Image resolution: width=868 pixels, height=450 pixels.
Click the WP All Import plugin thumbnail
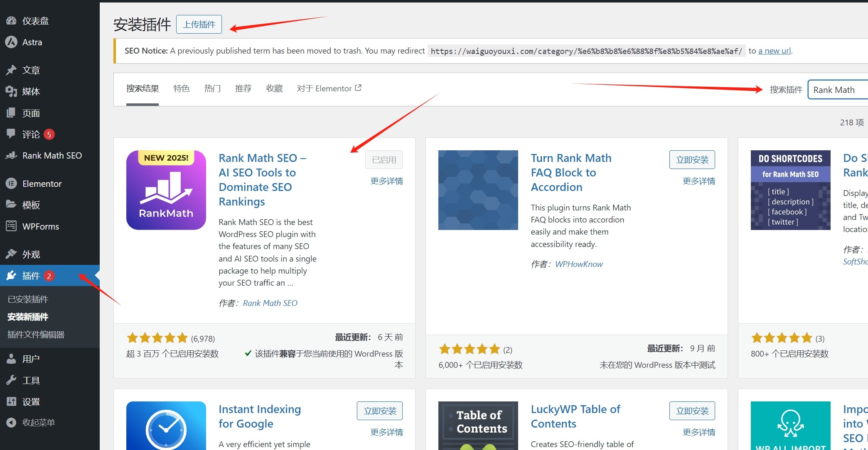(x=791, y=426)
